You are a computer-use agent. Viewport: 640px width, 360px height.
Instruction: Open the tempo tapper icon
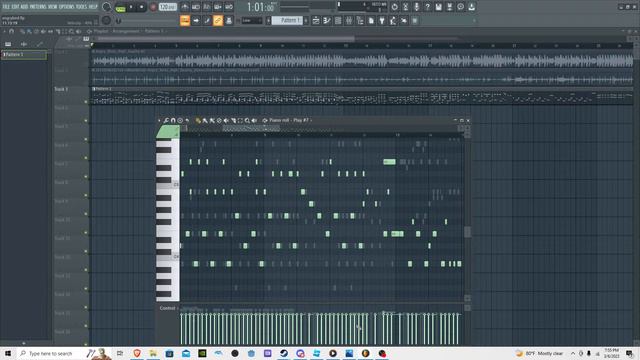(x=392, y=20)
